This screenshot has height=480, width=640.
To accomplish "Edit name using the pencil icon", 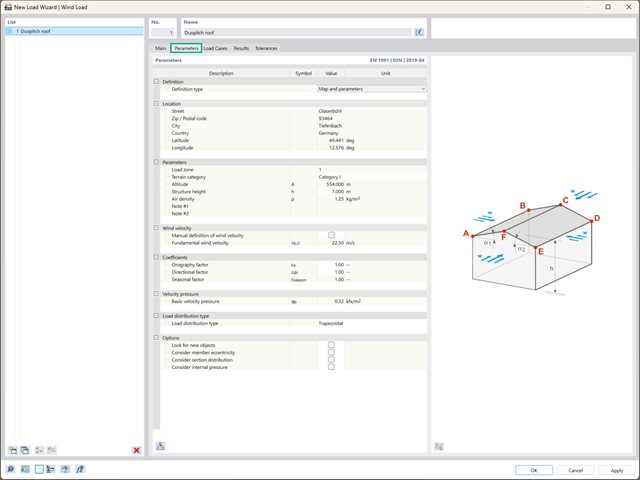I will click(419, 32).
